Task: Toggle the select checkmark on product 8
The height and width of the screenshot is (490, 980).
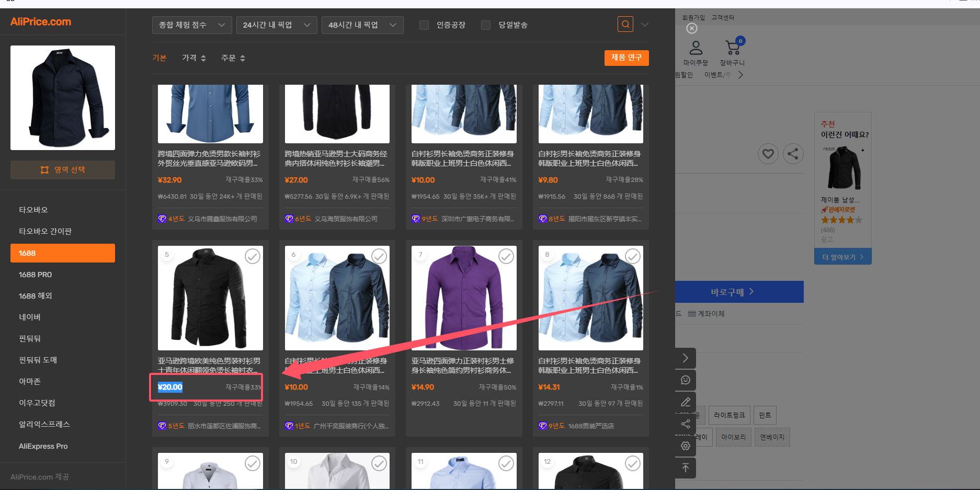Action: (x=633, y=256)
